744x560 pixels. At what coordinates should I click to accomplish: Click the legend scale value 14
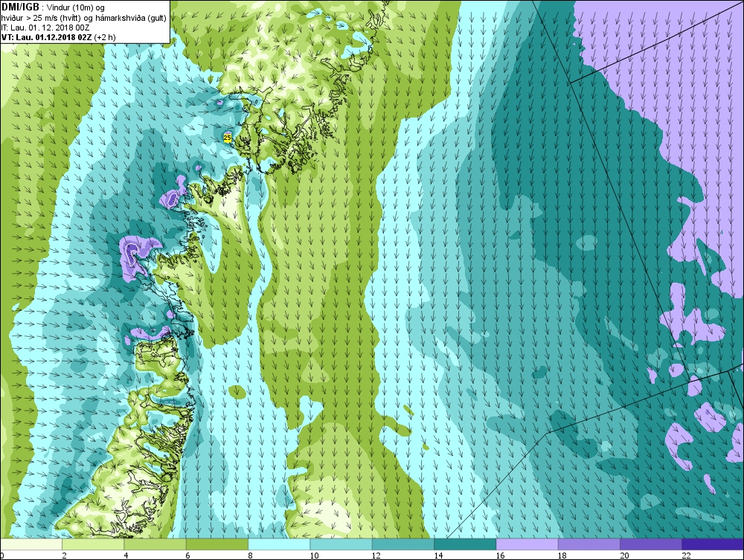click(x=438, y=556)
